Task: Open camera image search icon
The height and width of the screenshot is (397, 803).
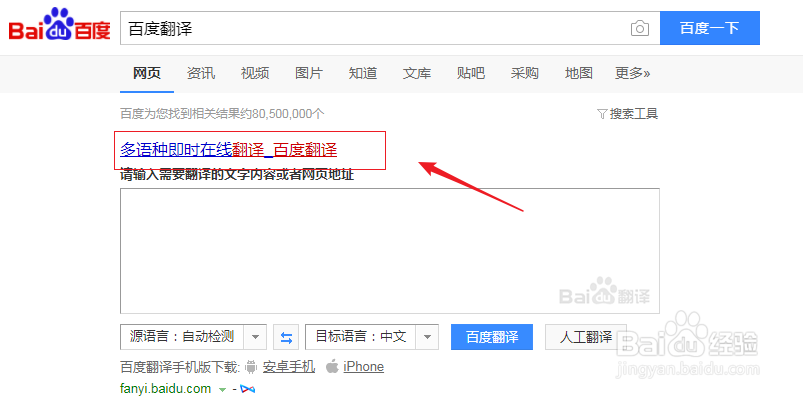Action: 640,28
